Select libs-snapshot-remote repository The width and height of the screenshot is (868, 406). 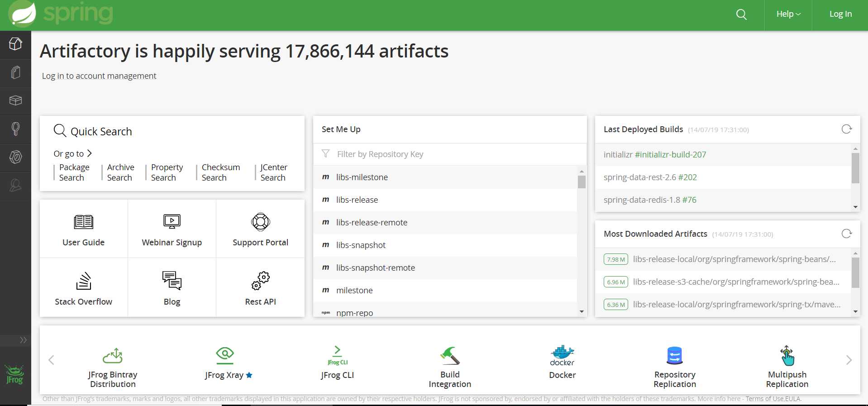[x=445, y=267]
